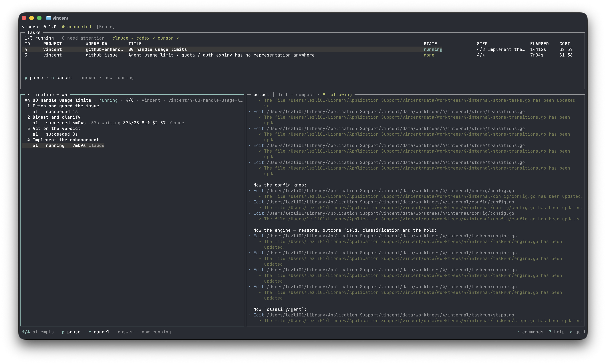The image size is (606, 364).
Task: Click the vincent folder icon in title bar
Action: (x=48, y=18)
